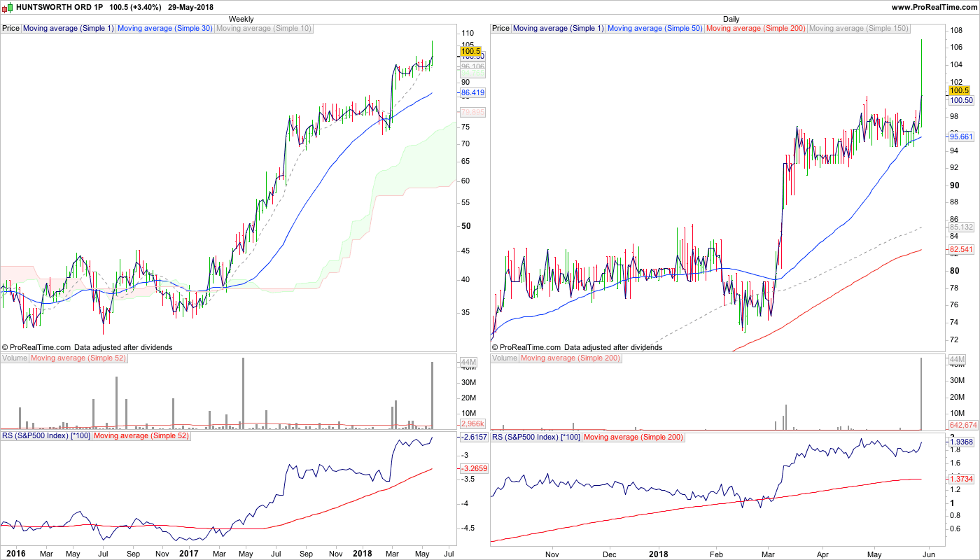This screenshot has height=560, width=980.
Task: Click the yellow 100.5 price tag on Daily chart
Action: pos(958,90)
